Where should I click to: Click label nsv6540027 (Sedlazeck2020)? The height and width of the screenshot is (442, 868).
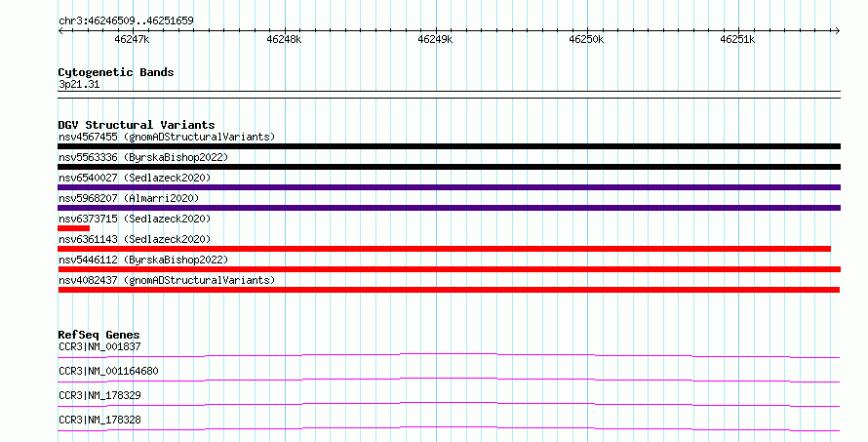coord(135,178)
